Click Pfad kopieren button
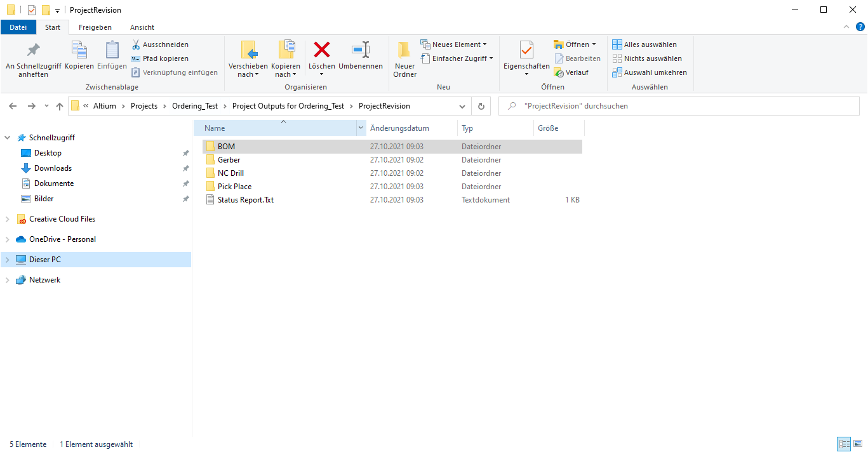 tap(159, 58)
